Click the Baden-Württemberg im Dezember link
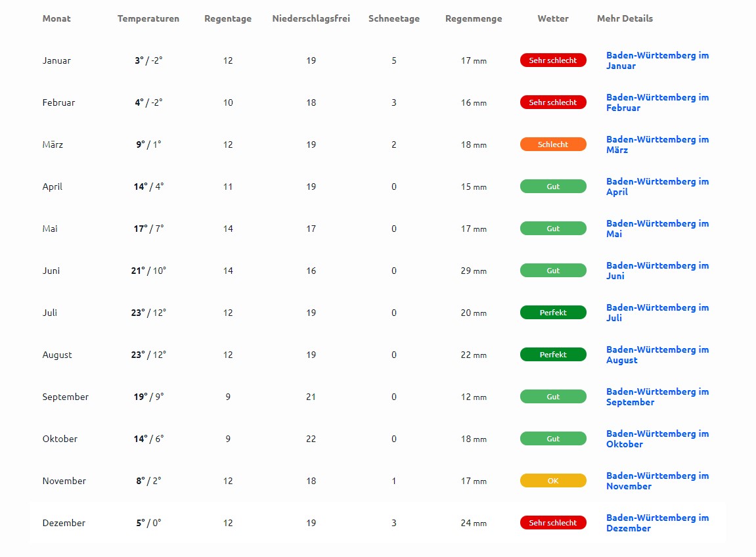Screen dimensions: 756x557 [x=657, y=523]
